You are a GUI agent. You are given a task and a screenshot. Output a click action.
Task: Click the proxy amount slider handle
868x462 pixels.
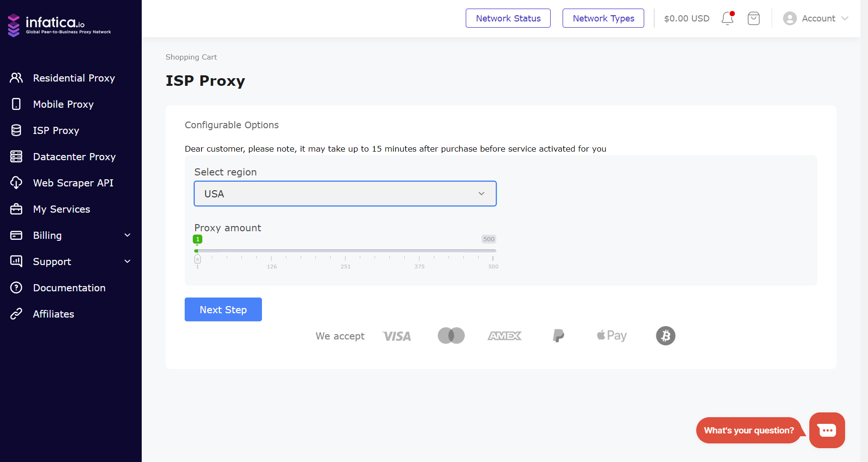(198, 258)
